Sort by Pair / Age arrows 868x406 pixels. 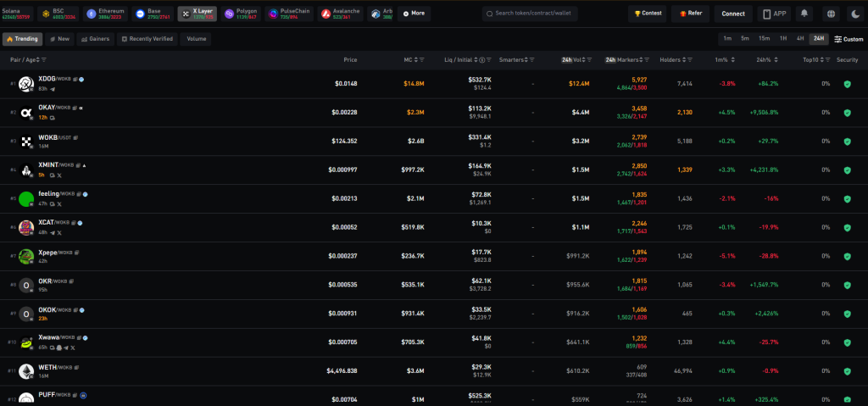point(37,60)
